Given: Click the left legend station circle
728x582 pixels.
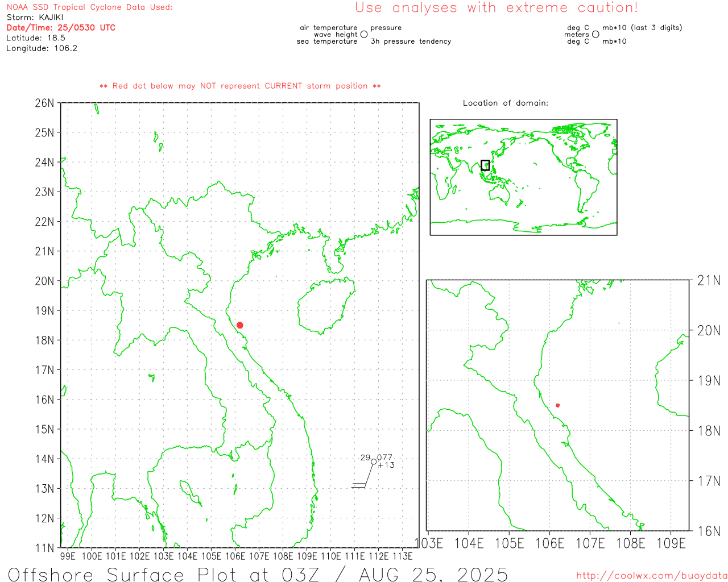Looking at the screenshot, I should pos(364,34).
